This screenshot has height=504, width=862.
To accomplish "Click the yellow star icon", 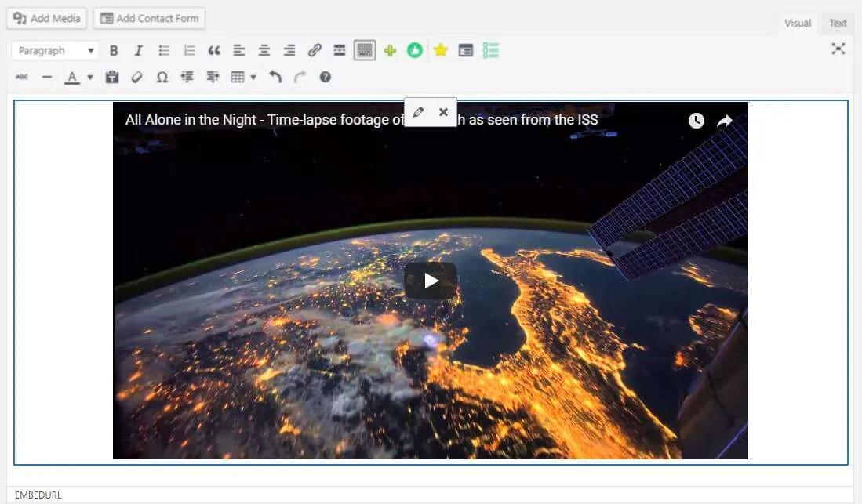I will 440,51.
